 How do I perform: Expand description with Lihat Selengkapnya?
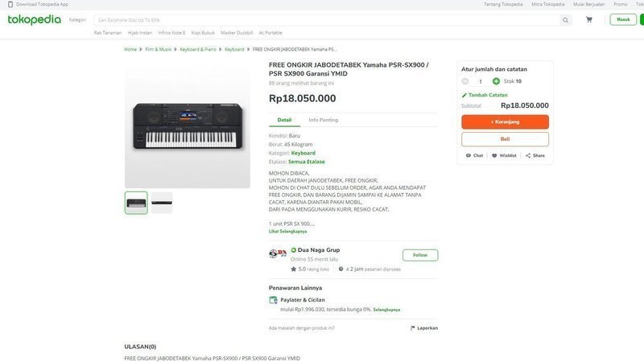pos(288,232)
